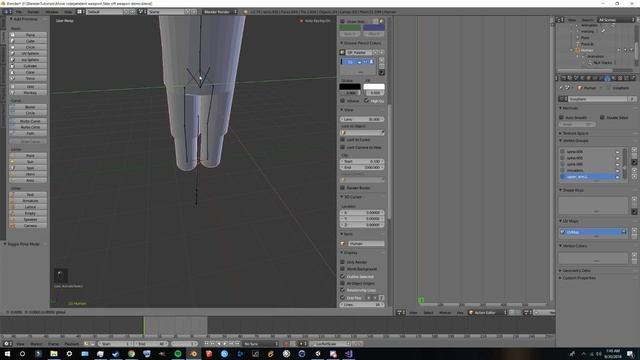
Task: Open Google Chrome from the taskbar
Action: tap(131, 353)
